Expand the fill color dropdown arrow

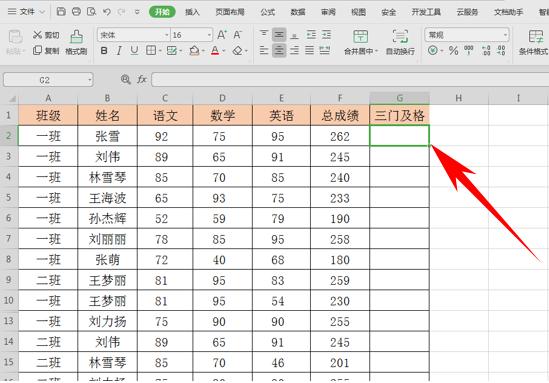tap(203, 51)
